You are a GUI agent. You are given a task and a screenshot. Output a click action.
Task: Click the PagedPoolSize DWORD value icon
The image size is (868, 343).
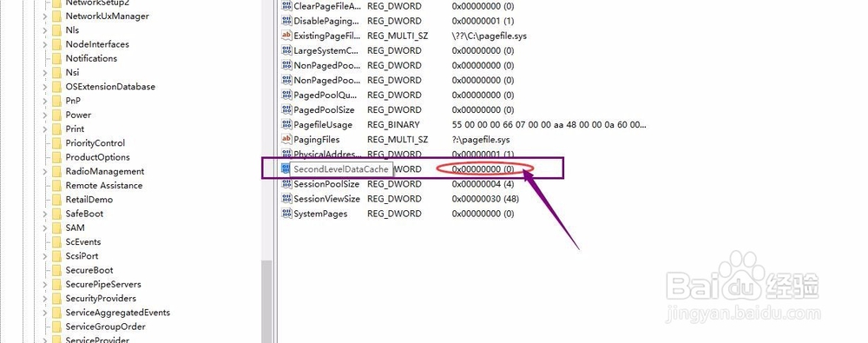(x=286, y=109)
